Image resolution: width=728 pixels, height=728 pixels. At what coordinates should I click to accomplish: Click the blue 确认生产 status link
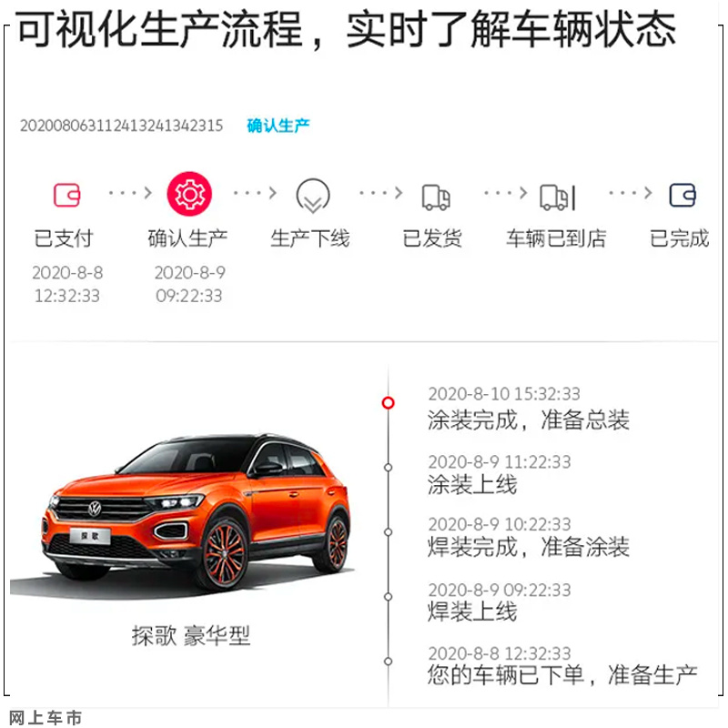click(278, 126)
